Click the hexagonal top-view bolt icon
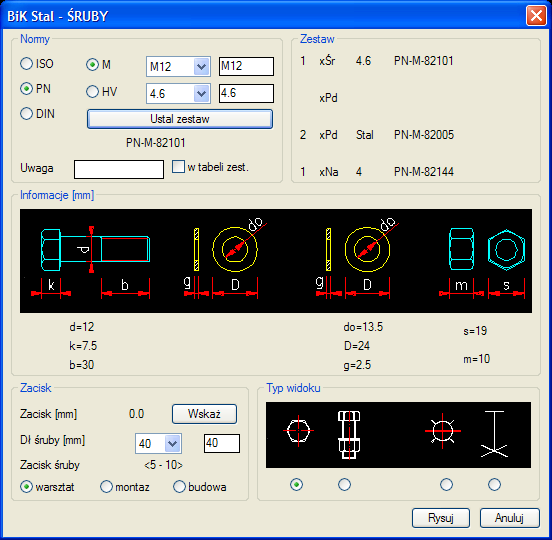The width and height of the screenshot is (552, 540). coord(298,431)
